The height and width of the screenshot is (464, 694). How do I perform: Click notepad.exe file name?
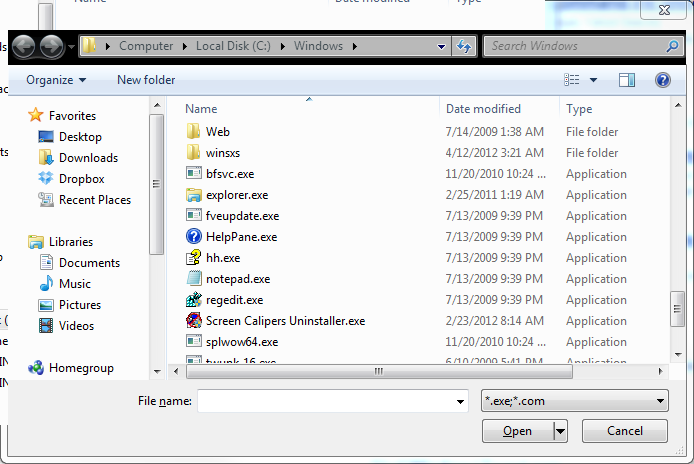tap(238, 279)
